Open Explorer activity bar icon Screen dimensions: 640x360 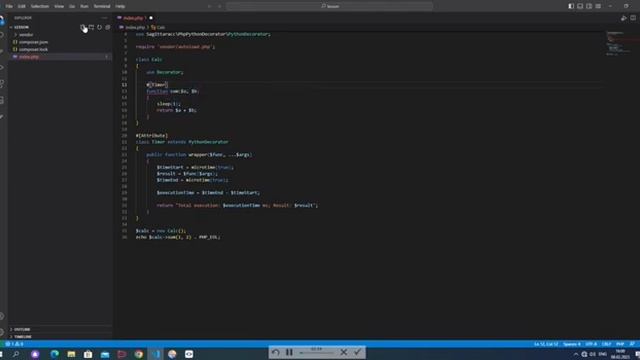(2, 20)
